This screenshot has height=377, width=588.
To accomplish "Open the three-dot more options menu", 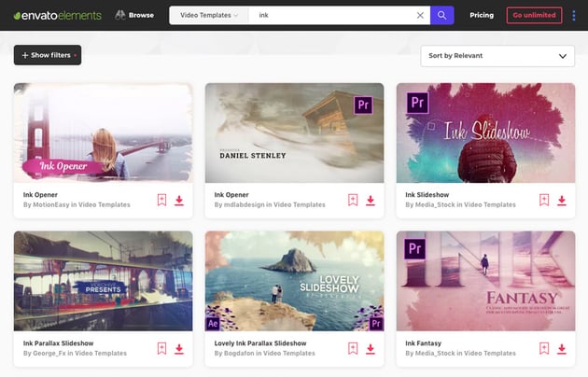I will (x=574, y=15).
